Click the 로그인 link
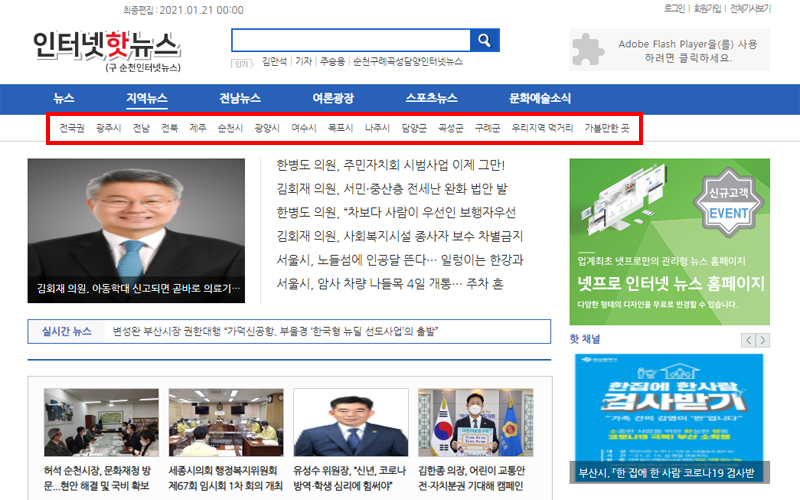The image size is (800, 500). (x=674, y=9)
